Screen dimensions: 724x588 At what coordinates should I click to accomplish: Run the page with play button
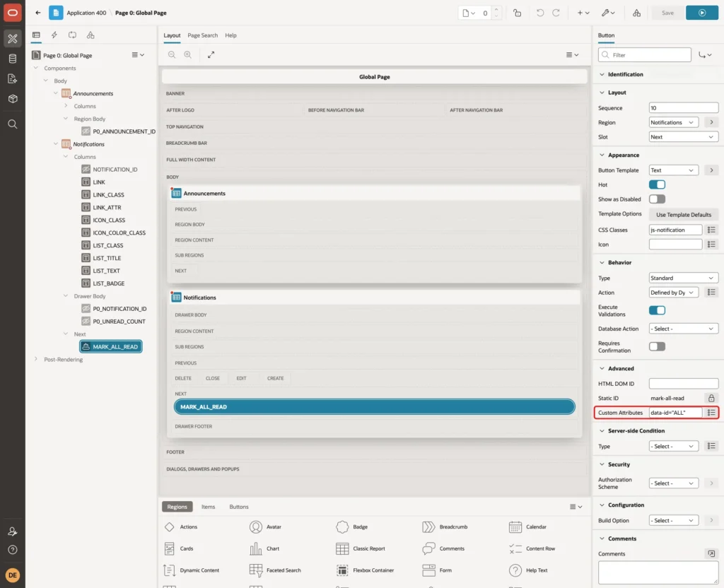pyautogui.click(x=702, y=13)
